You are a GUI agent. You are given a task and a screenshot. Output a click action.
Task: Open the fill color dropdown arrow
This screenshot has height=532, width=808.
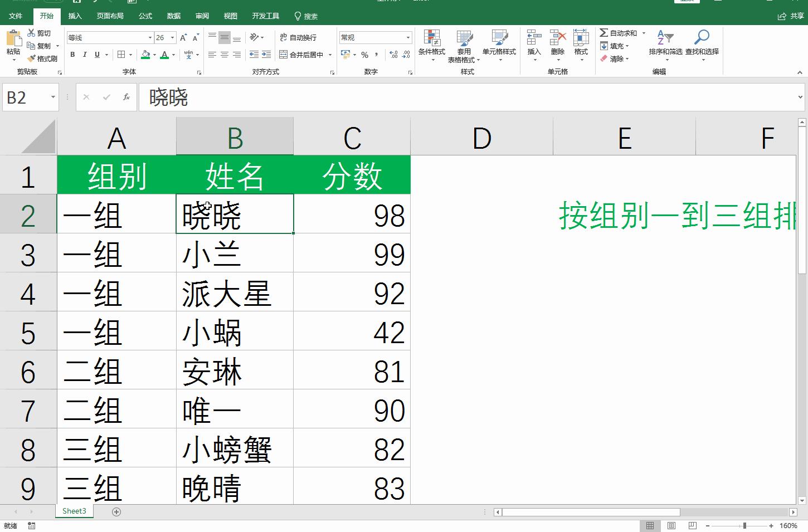click(154, 55)
